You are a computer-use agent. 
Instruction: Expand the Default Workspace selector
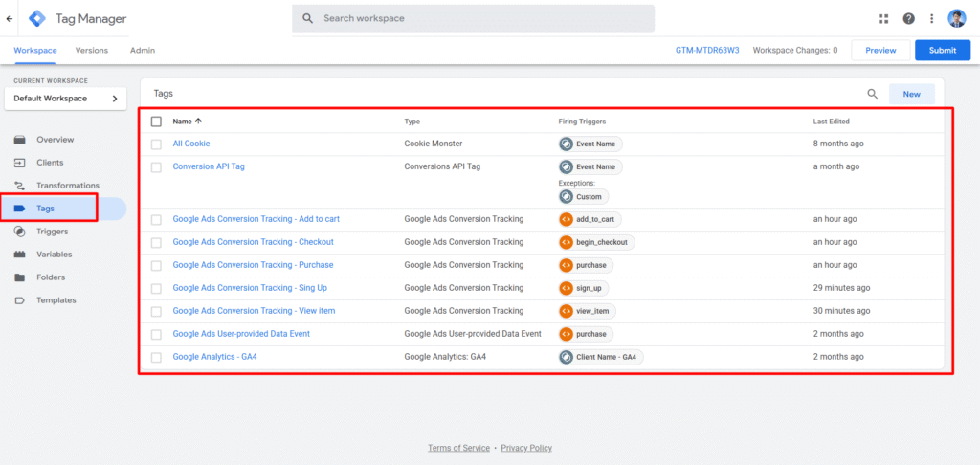(x=65, y=99)
